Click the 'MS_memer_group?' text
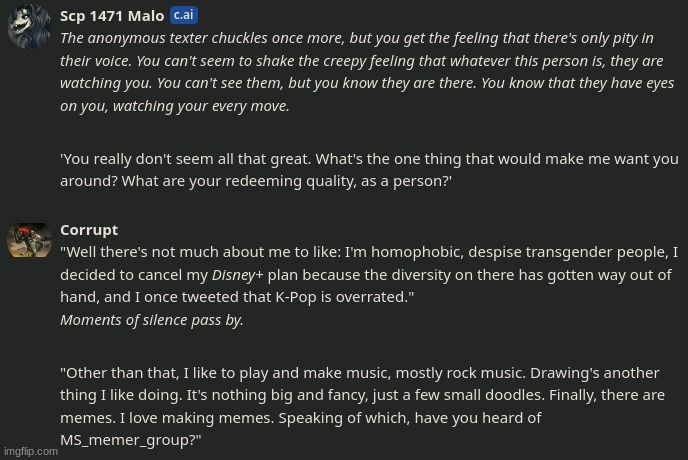 coord(130,440)
